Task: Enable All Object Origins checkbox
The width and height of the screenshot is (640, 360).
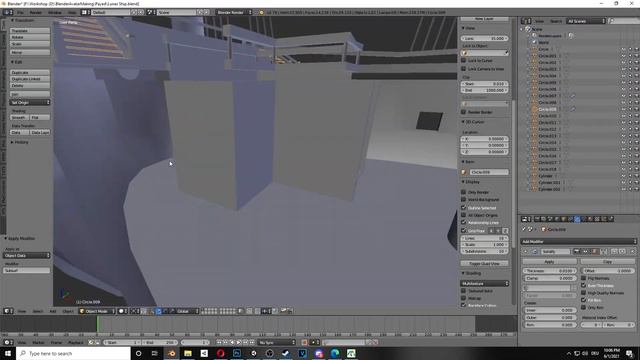Action: 464,215
